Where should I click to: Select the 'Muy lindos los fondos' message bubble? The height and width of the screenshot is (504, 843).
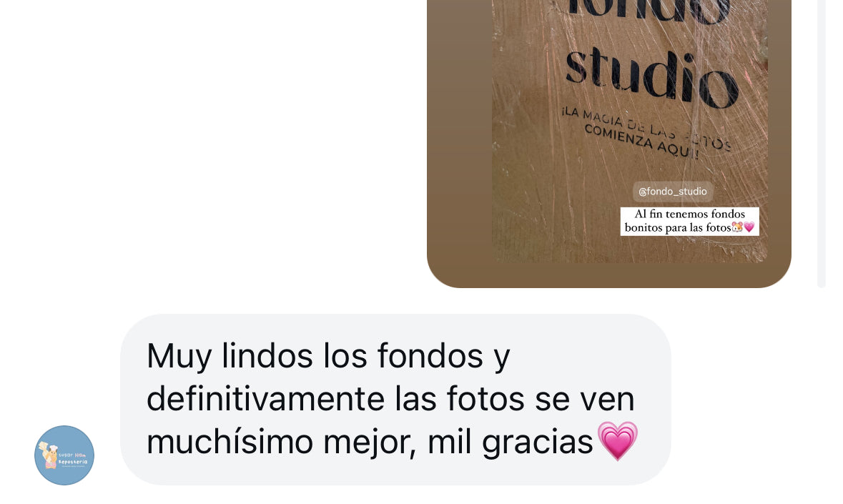click(x=395, y=399)
